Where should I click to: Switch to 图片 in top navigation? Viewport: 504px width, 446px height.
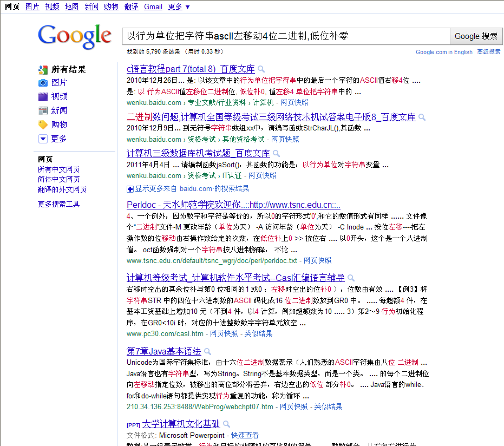coord(32,6)
